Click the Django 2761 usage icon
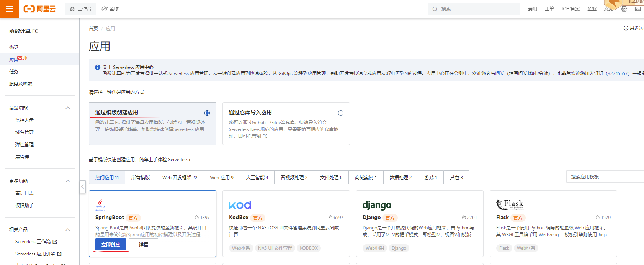The image size is (644, 265). [464, 218]
